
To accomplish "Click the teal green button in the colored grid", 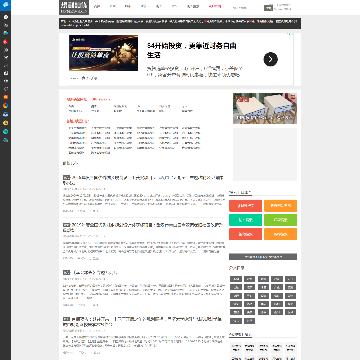I will pyautogui.click(x=246, y=220).
